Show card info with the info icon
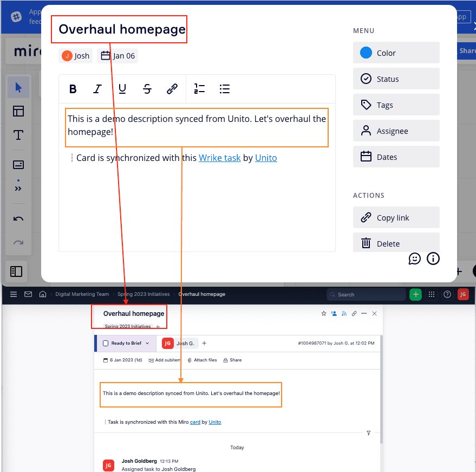Screen dimensions: 476x472 (x=433, y=259)
